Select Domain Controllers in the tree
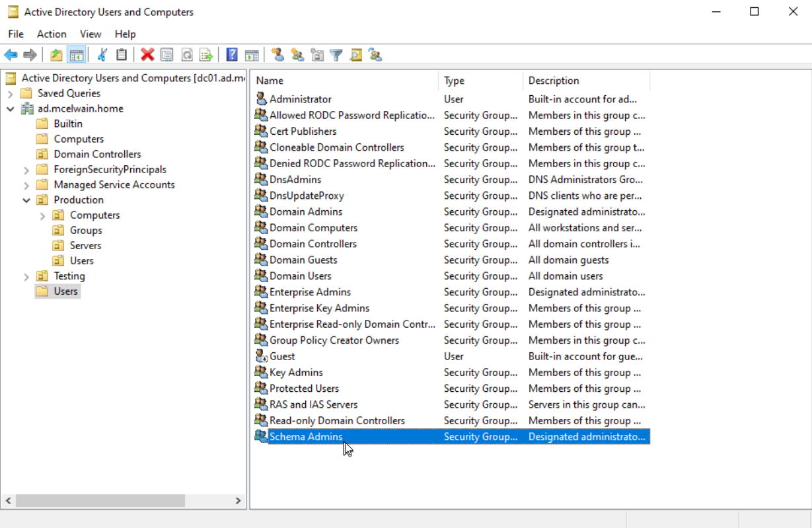 (97, 154)
